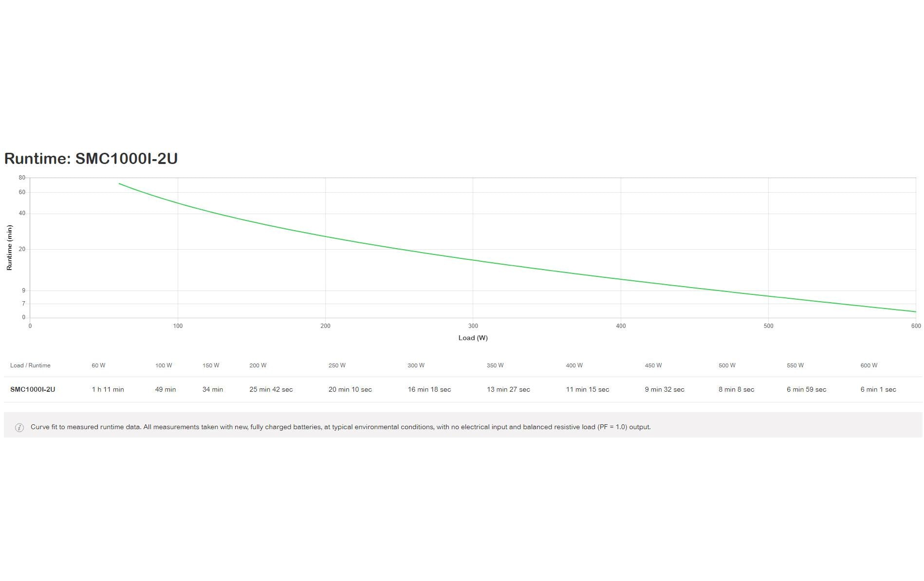This screenshot has height=581, width=924.
Task: Click the curve fit disclaimer text
Action: [x=340, y=427]
